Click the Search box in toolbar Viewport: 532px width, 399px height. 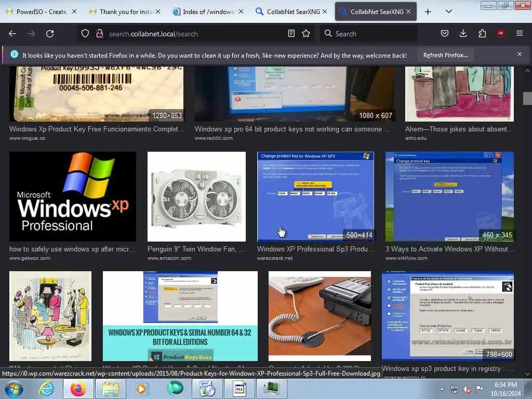pos(368,34)
